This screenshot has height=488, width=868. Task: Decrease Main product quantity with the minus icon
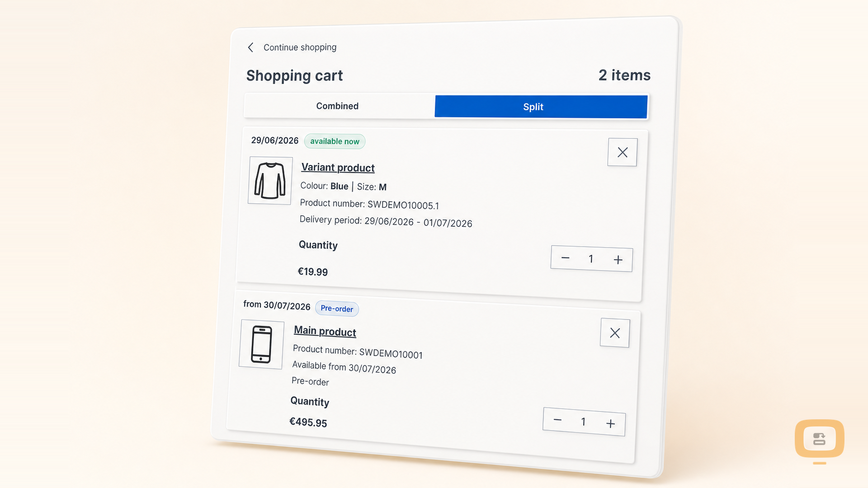[557, 420]
